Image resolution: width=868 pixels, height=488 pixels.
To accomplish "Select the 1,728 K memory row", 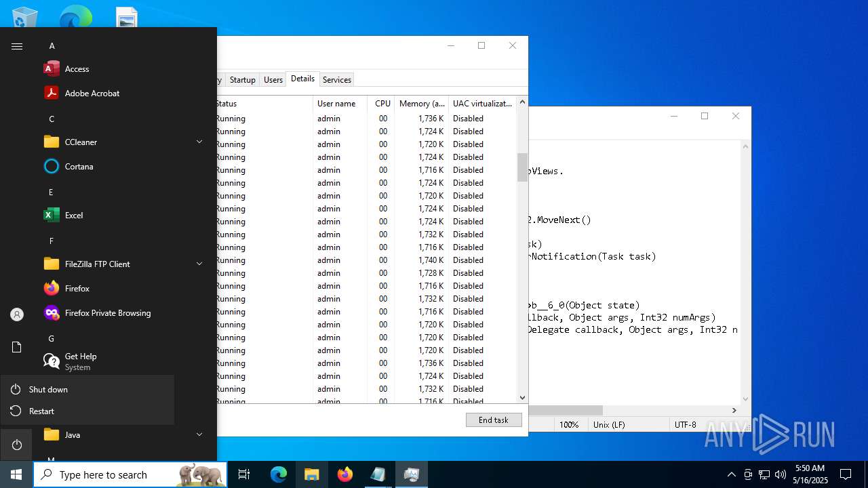I will [366, 273].
